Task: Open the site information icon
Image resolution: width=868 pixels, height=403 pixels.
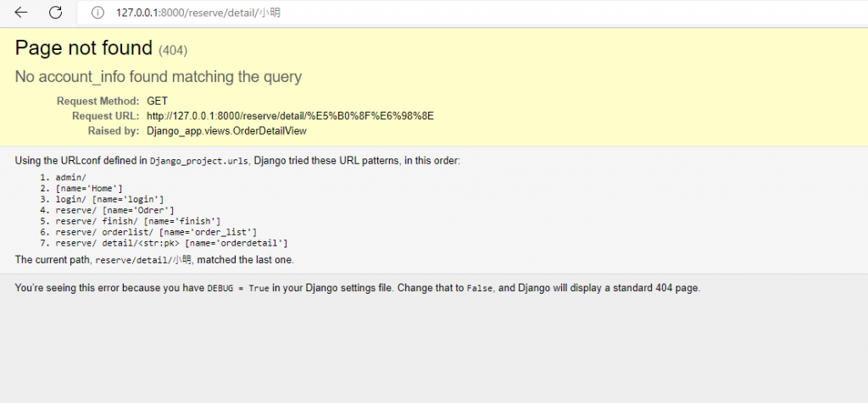Action: 97,13
